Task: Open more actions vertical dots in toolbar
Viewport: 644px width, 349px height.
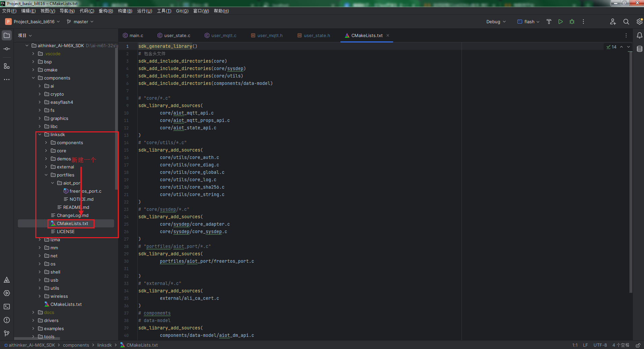Action: (583, 22)
